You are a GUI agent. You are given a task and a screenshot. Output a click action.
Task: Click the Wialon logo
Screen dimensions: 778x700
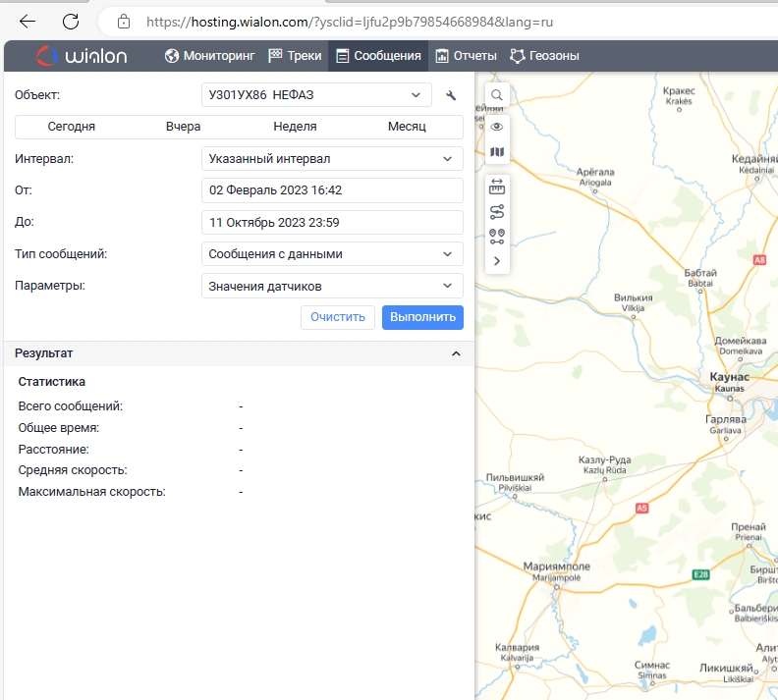[x=82, y=56]
